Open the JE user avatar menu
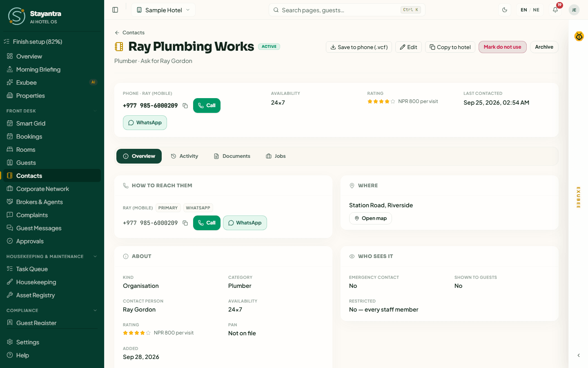This screenshot has height=368, width=588. 574,10
